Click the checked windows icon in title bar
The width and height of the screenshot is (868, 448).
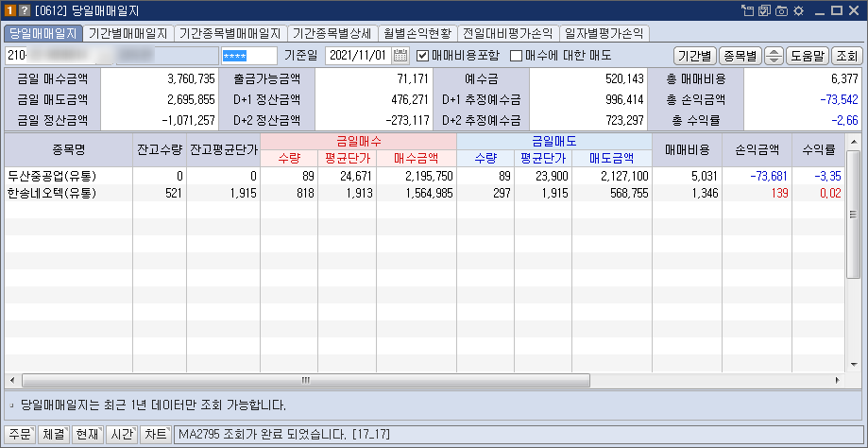point(764,10)
